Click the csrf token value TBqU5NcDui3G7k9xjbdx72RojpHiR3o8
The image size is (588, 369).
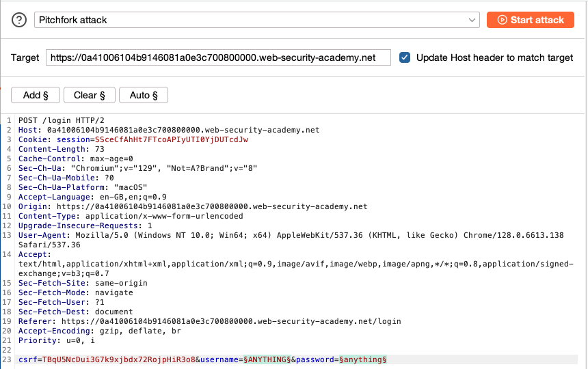pyautogui.click(x=119, y=359)
